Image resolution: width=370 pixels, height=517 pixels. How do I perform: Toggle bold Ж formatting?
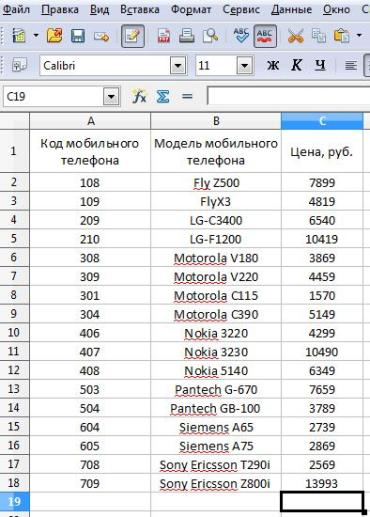(x=273, y=65)
